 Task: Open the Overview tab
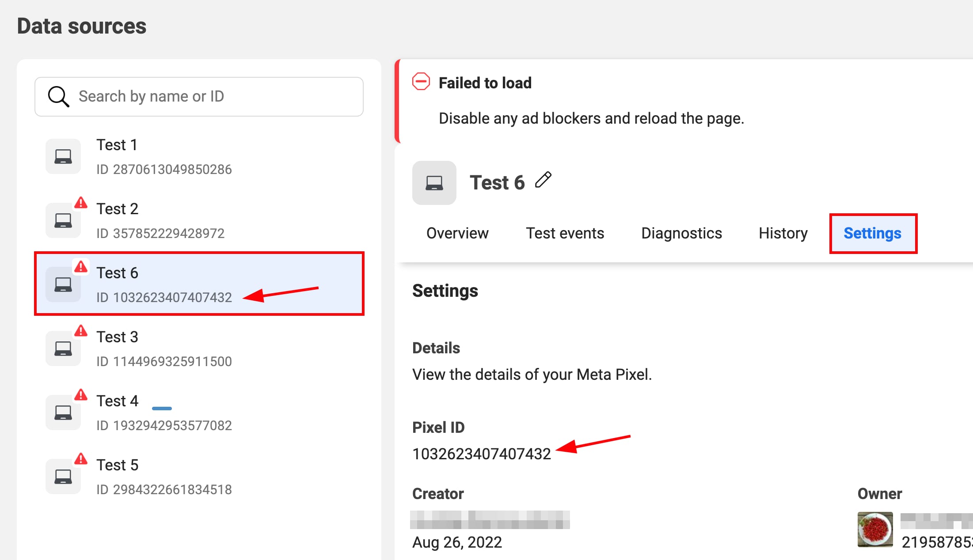click(x=457, y=233)
